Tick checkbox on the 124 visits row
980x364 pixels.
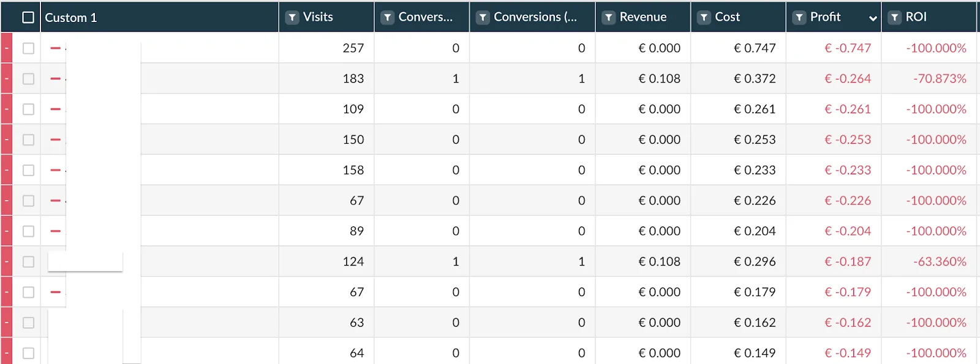tap(28, 262)
